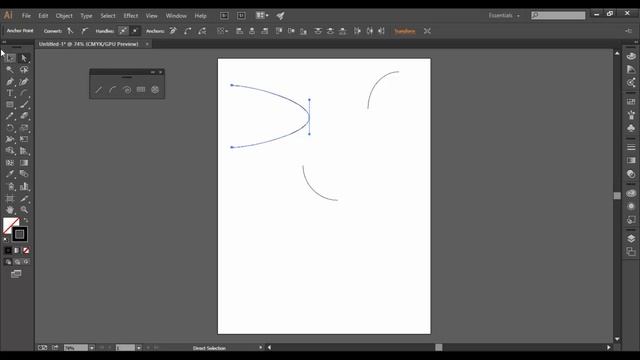Convert selected anchor points to smooth
The height and width of the screenshot is (360, 640).
click(x=84, y=31)
